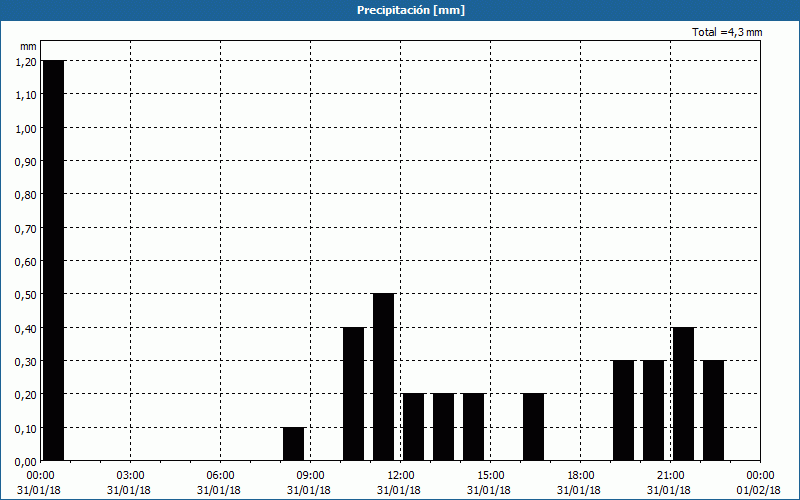Click the 0,00 y-axis value

point(26,461)
